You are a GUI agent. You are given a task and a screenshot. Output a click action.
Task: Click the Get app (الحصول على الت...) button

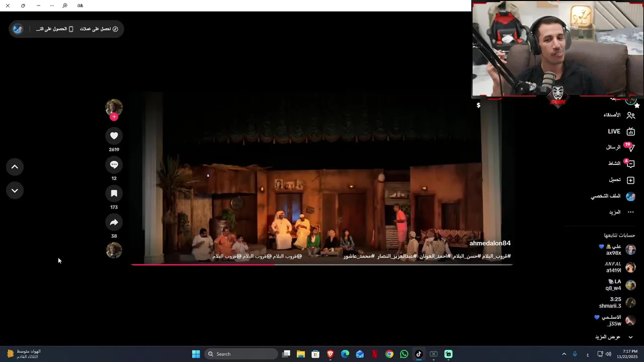(x=55, y=29)
